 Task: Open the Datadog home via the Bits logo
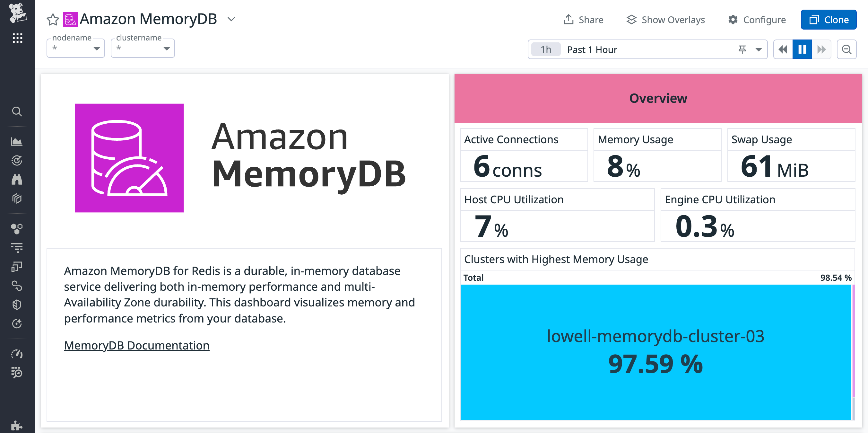pos(17,15)
